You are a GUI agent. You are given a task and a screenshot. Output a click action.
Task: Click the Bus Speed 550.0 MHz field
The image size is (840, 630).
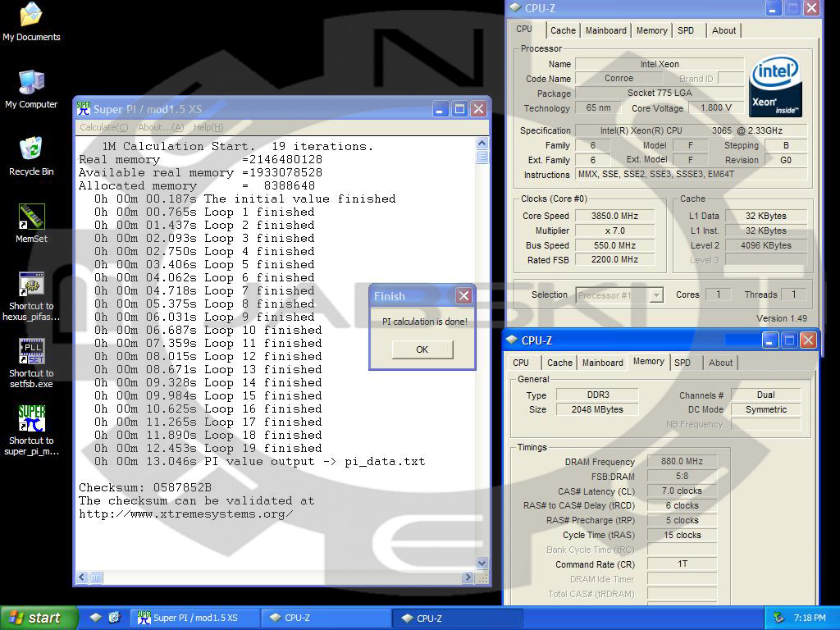tap(614, 245)
